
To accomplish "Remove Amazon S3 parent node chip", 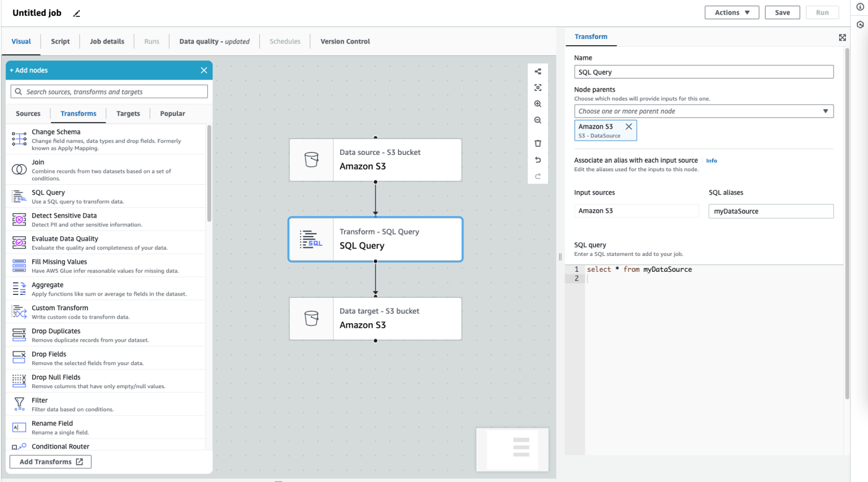I will (x=628, y=127).
